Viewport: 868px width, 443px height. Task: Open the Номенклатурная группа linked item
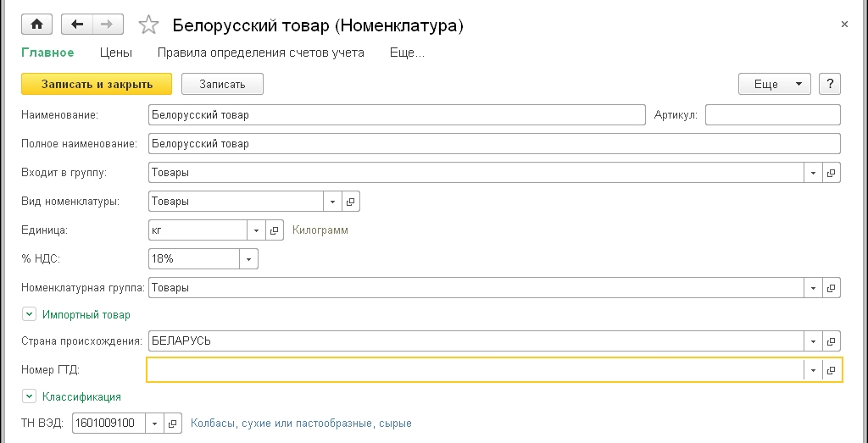click(x=831, y=288)
